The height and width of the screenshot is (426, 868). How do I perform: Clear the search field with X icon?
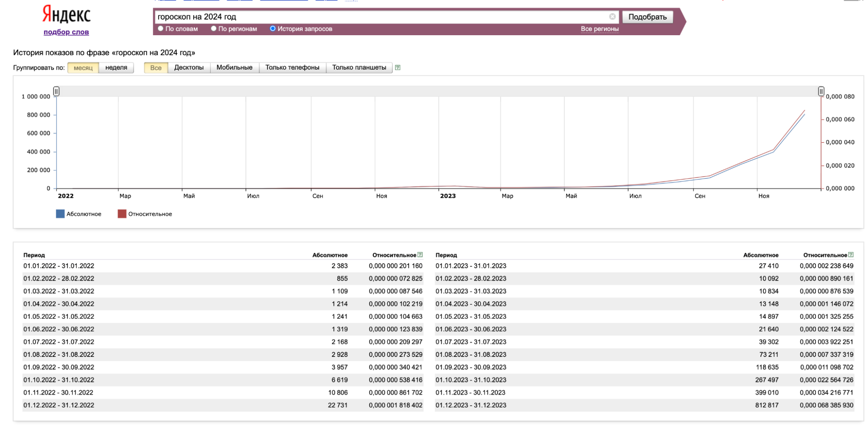pos(612,17)
